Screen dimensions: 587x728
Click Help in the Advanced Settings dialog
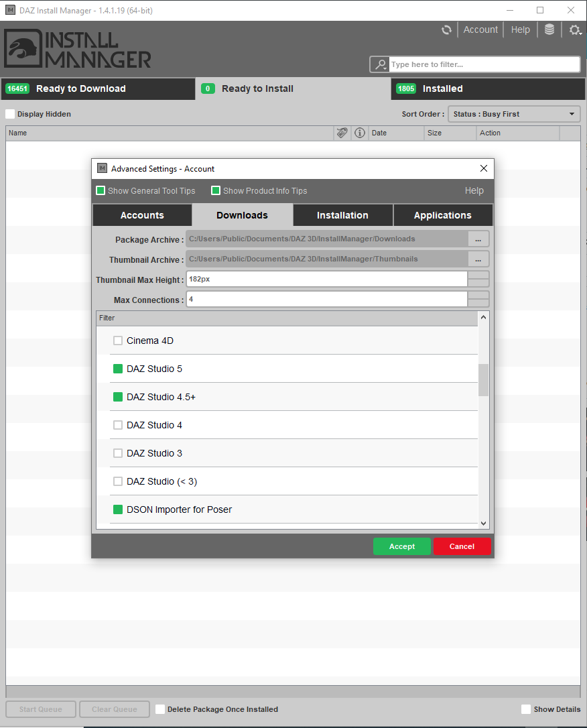tap(474, 190)
